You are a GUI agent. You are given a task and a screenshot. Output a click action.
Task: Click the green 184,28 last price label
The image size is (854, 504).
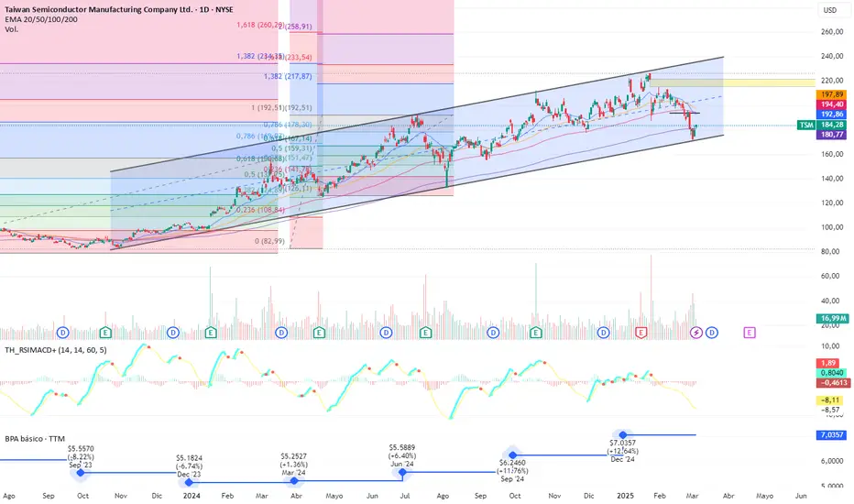click(831, 125)
